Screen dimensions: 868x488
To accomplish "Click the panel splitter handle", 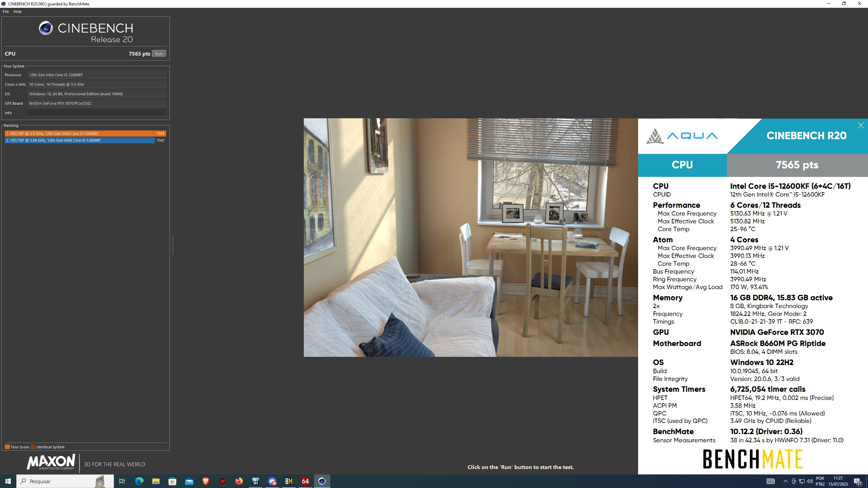I will [x=173, y=244].
